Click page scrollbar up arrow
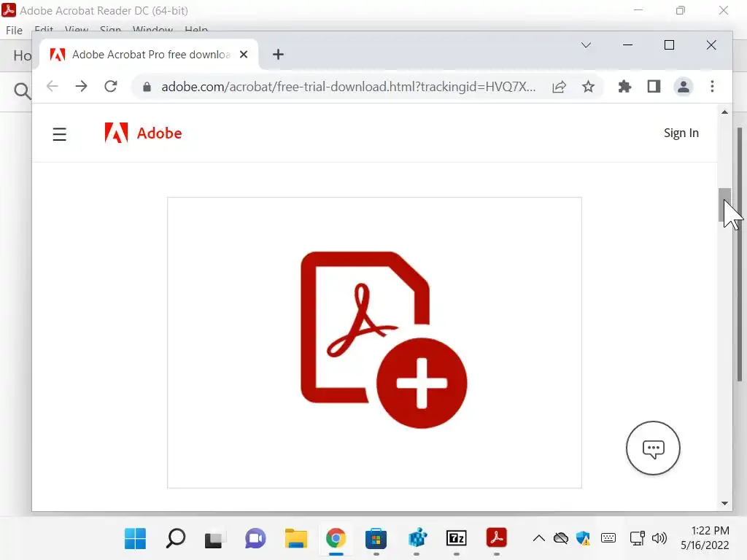 [x=724, y=112]
